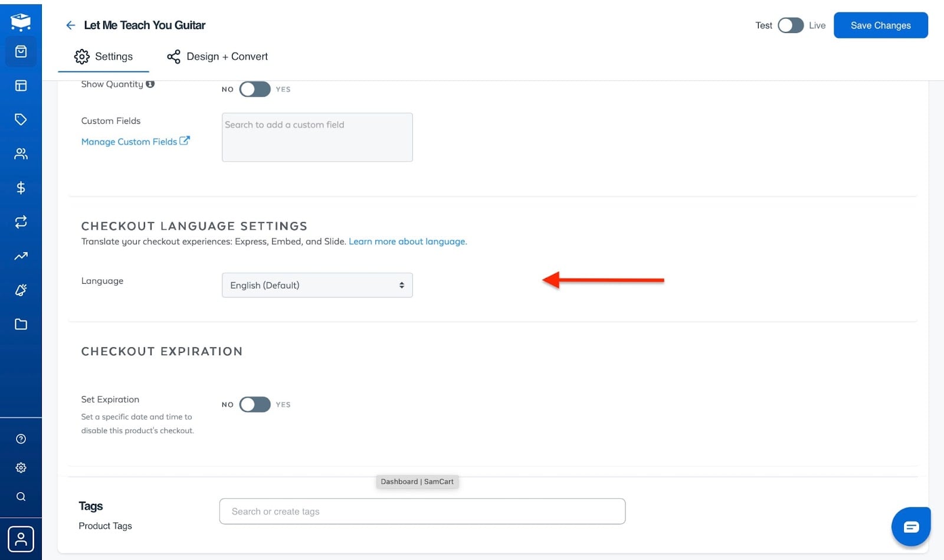Open the chat support bubble
The height and width of the screenshot is (560, 944).
[x=911, y=526]
